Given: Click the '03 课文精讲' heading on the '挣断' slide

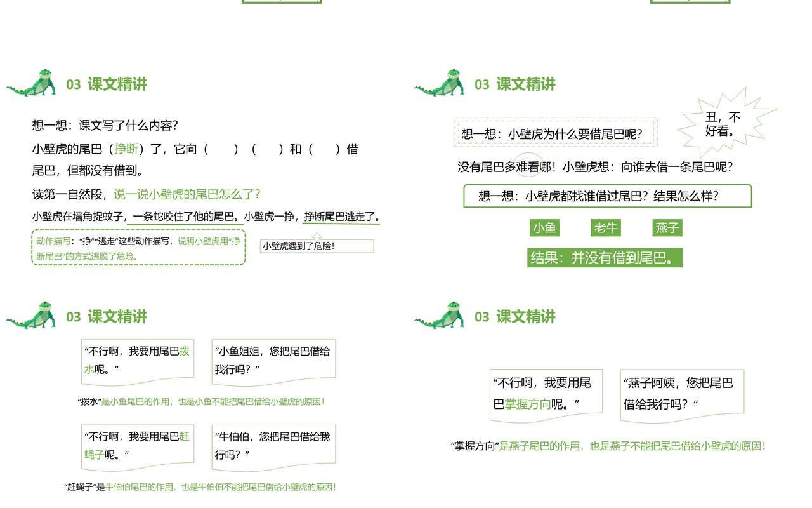Looking at the screenshot, I should (x=107, y=84).
